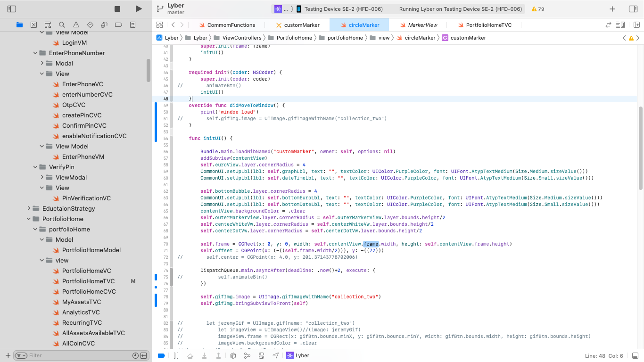Open the symbol navigator

(x=48, y=25)
